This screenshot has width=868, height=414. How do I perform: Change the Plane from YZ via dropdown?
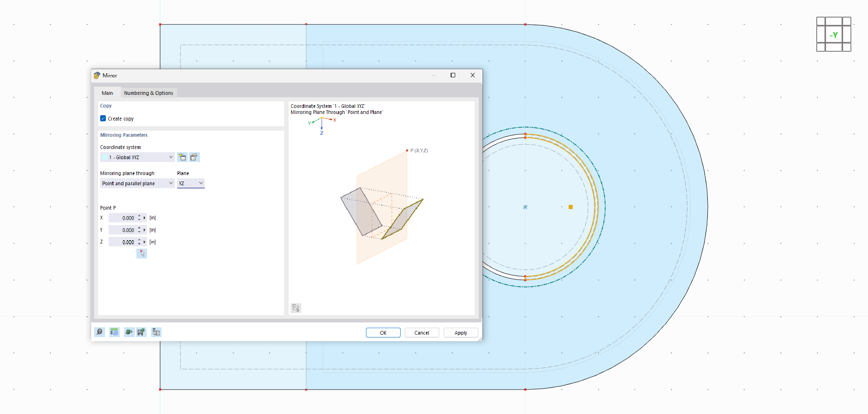200,183
